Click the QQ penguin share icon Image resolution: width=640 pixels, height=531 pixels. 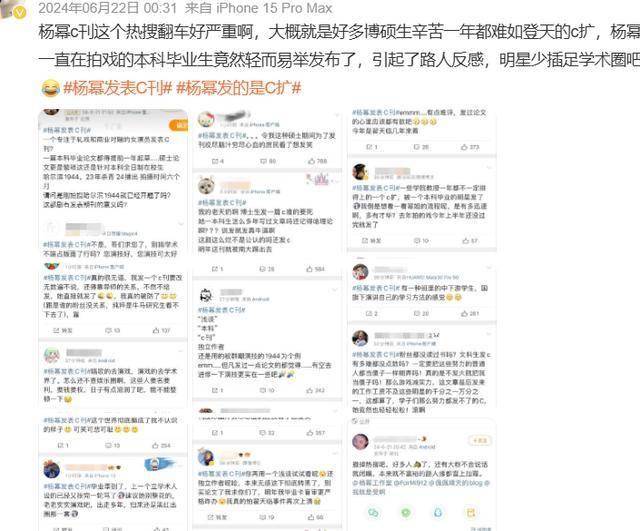pyautogui.click(x=438, y=513)
